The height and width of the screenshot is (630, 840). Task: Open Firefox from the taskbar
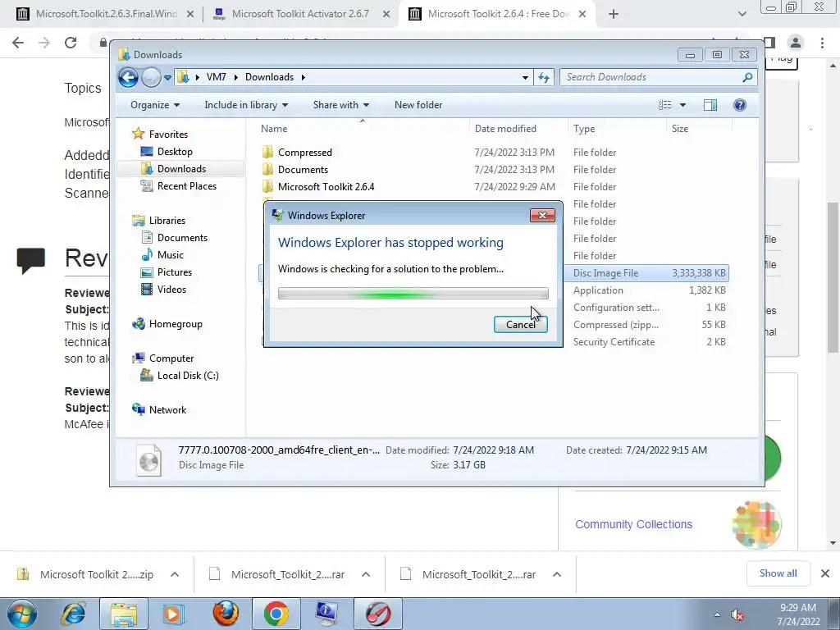click(226, 614)
